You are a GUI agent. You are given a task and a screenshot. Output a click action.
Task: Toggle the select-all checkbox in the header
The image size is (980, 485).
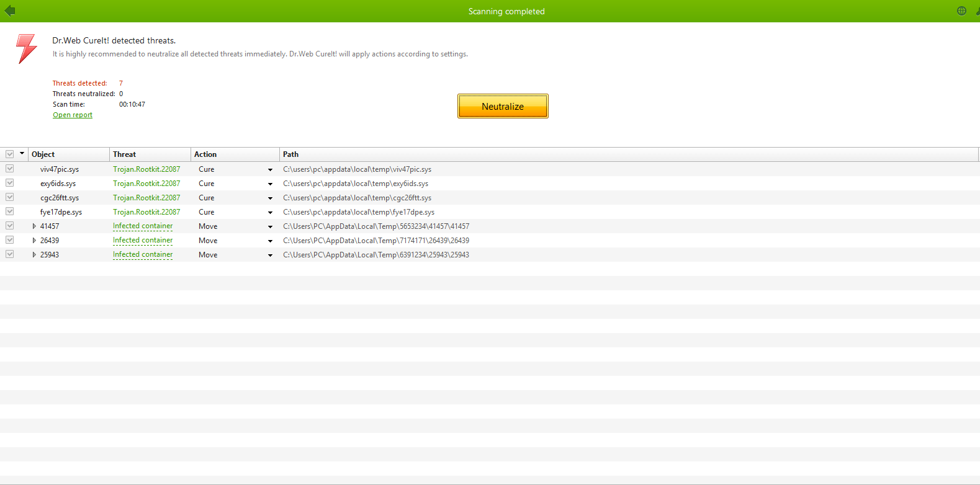[x=10, y=154]
